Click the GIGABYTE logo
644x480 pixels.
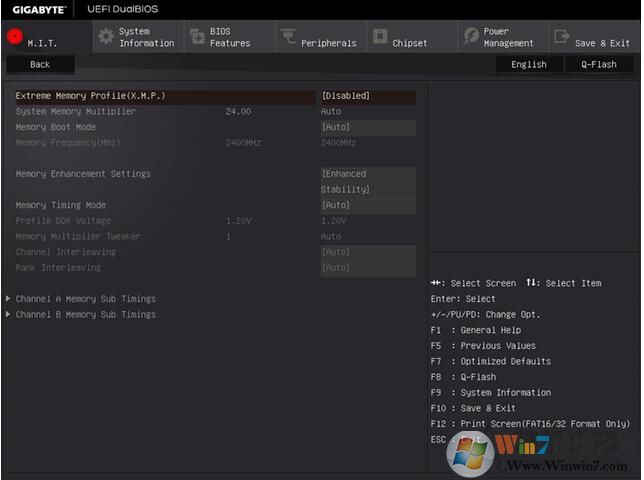tap(38, 9)
